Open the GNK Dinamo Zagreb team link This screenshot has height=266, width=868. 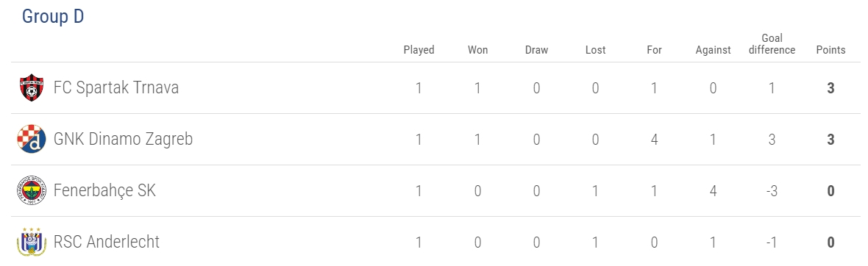coord(124,140)
